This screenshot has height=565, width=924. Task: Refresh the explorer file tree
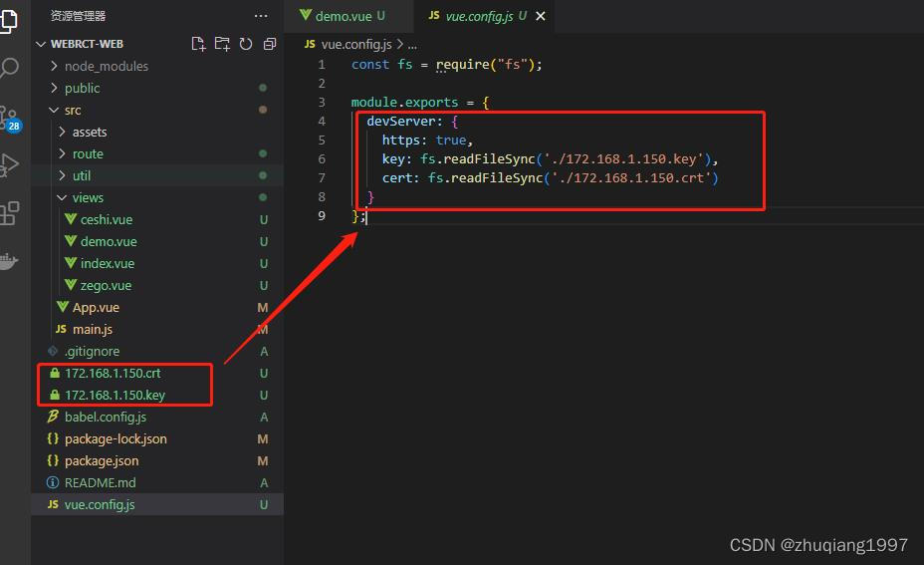tap(246, 44)
